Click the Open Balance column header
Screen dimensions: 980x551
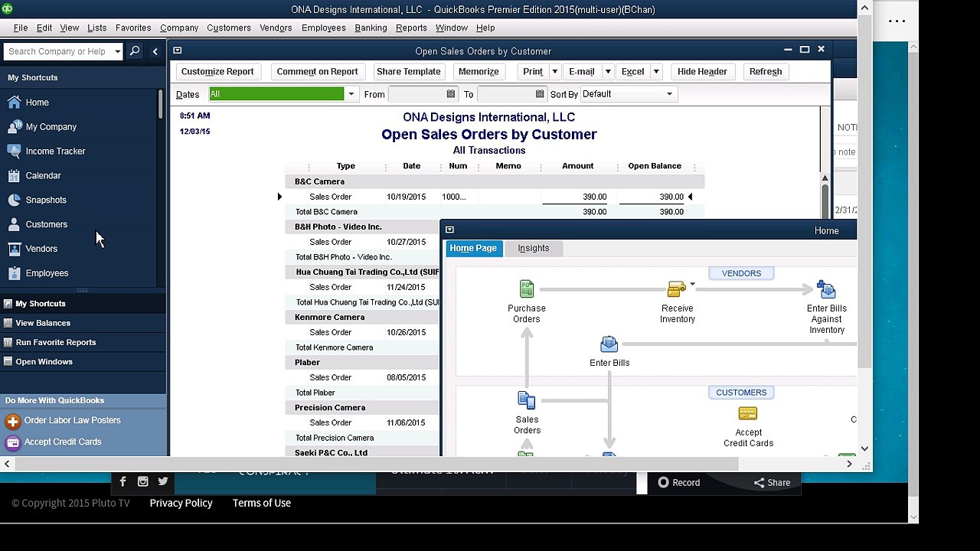point(655,166)
